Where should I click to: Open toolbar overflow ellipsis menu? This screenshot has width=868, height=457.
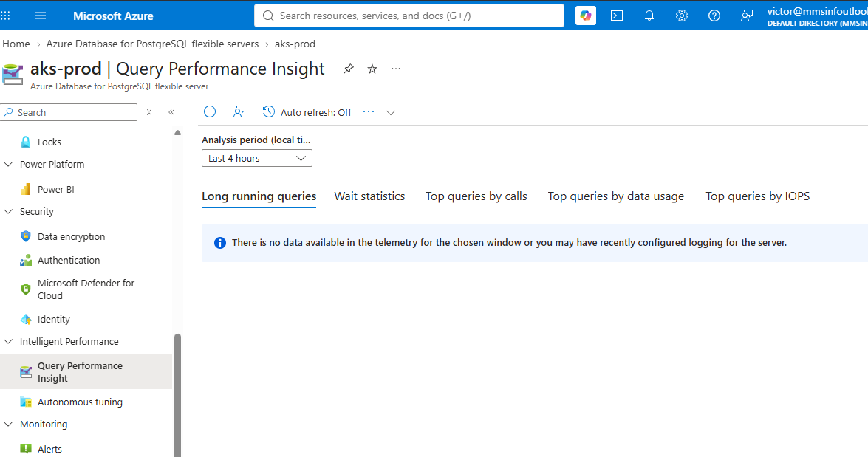pos(369,111)
